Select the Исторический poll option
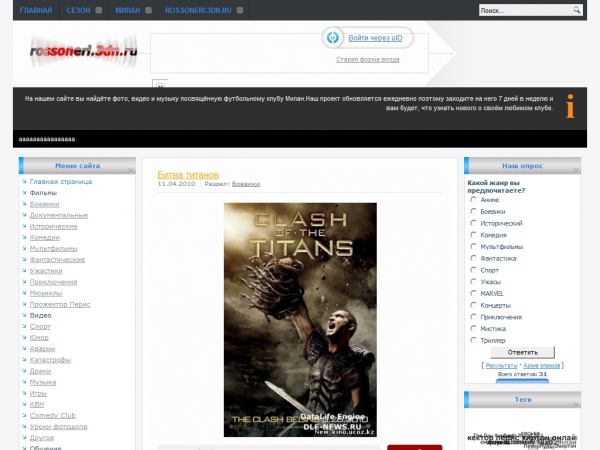 click(x=473, y=223)
